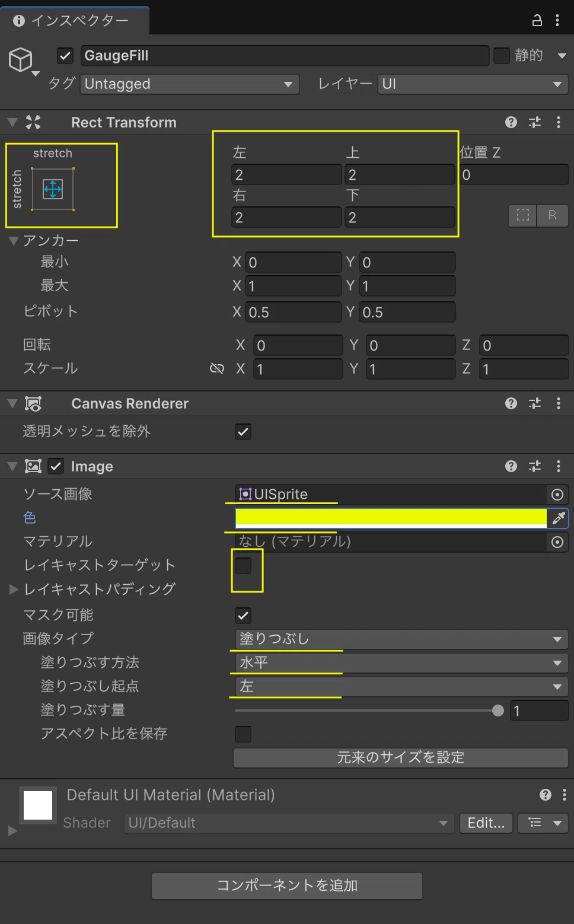The image size is (574, 924).
Task: Toggle the scale constrain proportions link icon
Action: (217, 369)
